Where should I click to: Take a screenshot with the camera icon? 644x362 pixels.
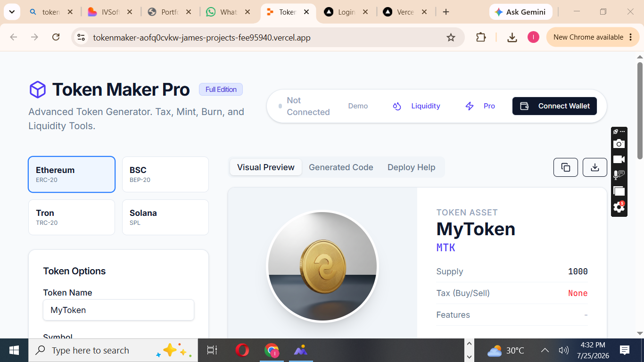pyautogui.click(x=619, y=144)
